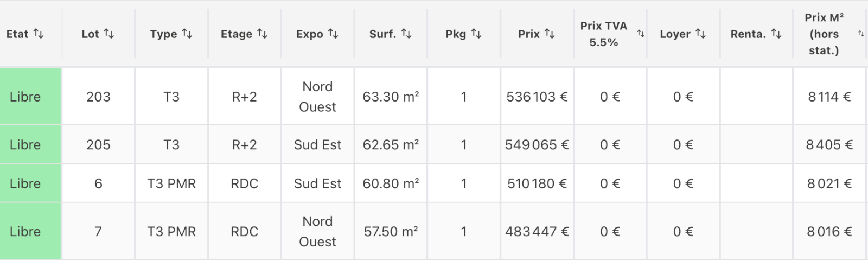Screen dimensions: 868x260
Task: Click Pkg column sort icon
Action: click(476, 34)
